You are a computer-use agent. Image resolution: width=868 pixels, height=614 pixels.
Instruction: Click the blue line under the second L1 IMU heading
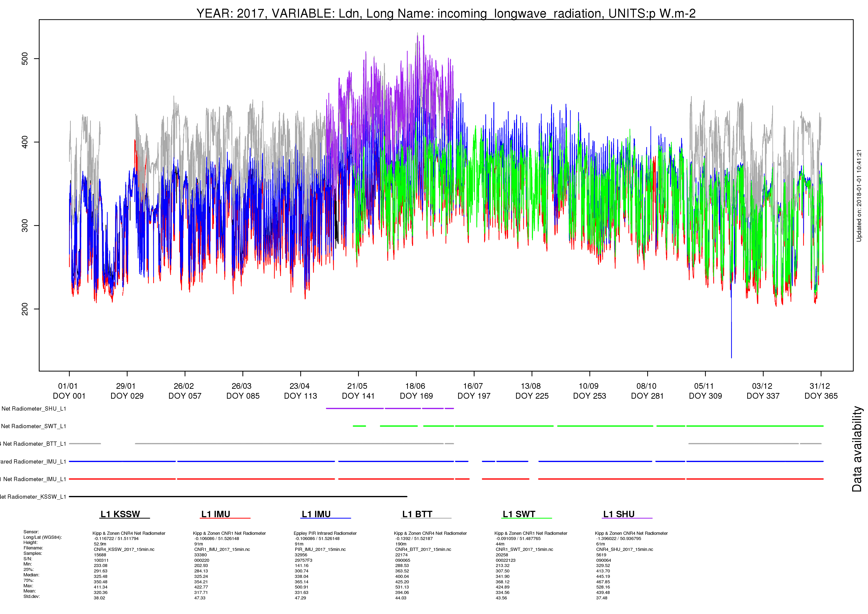(x=325, y=518)
